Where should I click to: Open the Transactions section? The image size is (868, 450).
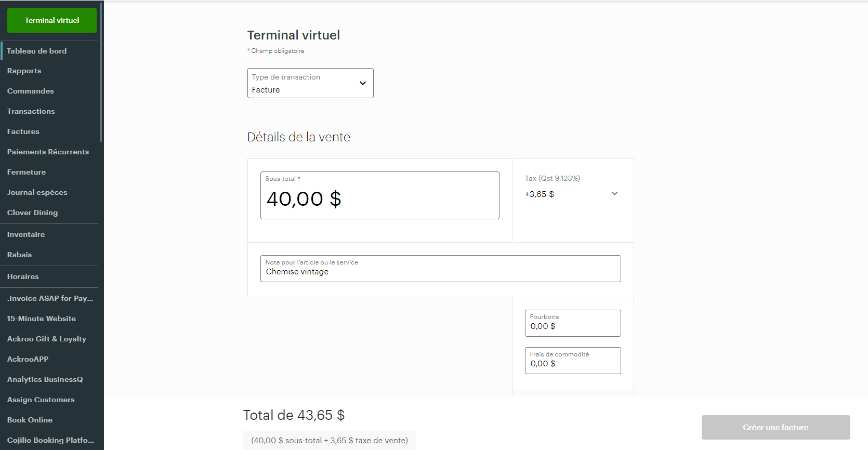click(x=31, y=111)
